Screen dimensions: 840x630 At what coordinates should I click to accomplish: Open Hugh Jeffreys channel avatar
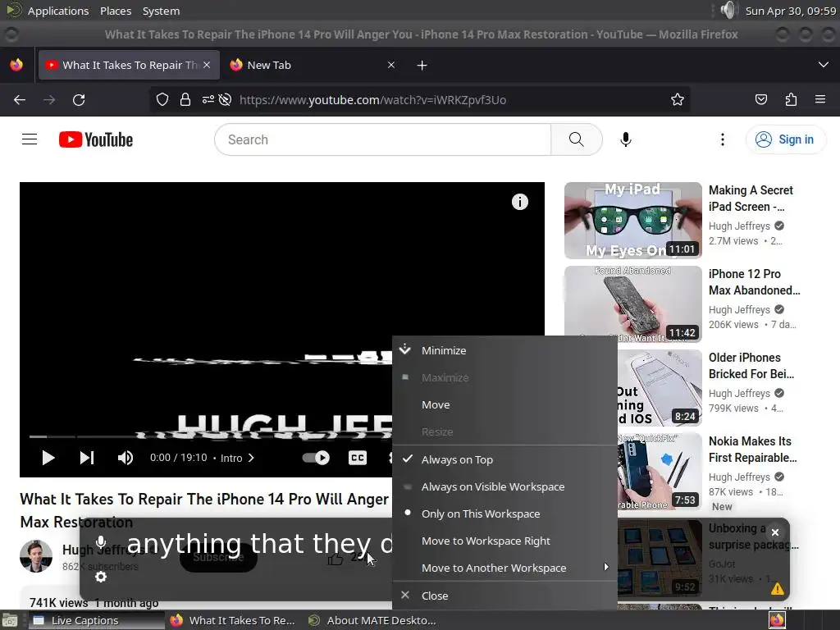coord(36,556)
